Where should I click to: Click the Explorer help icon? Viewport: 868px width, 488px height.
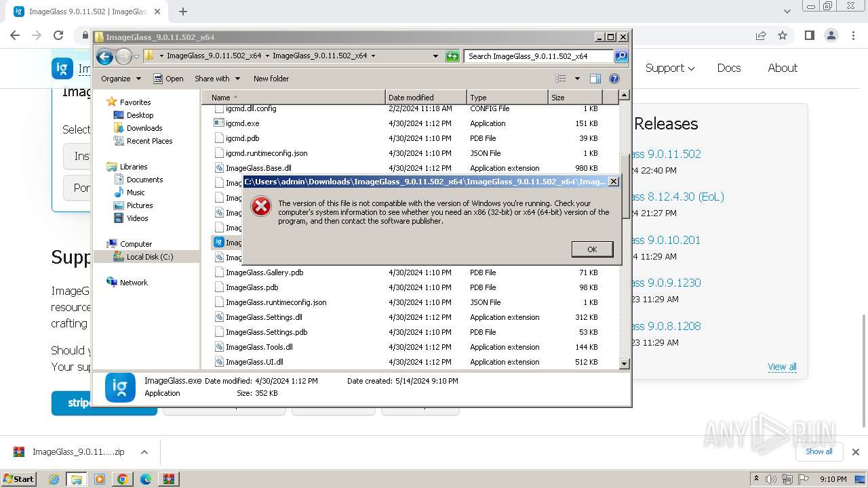tap(614, 79)
